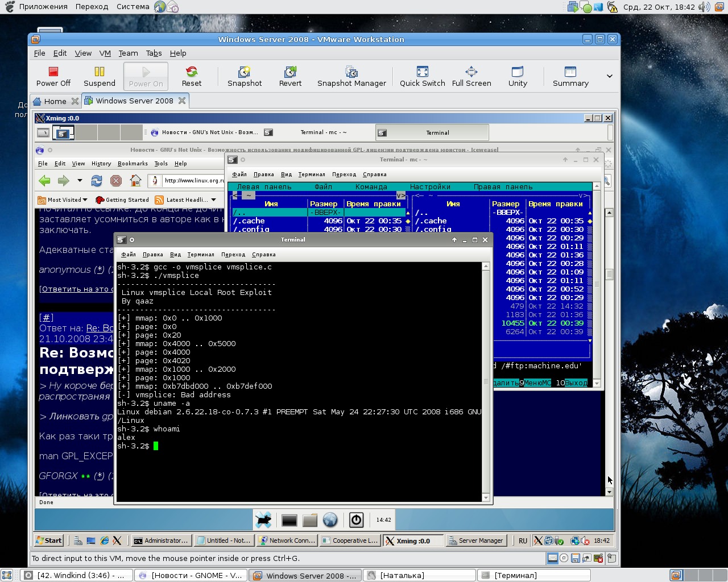Click the Iceweasel URL address field

click(193, 181)
